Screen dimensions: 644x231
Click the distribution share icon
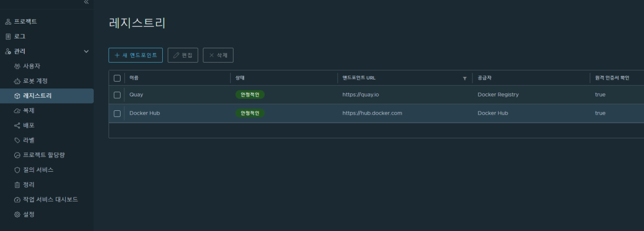point(17,126)
